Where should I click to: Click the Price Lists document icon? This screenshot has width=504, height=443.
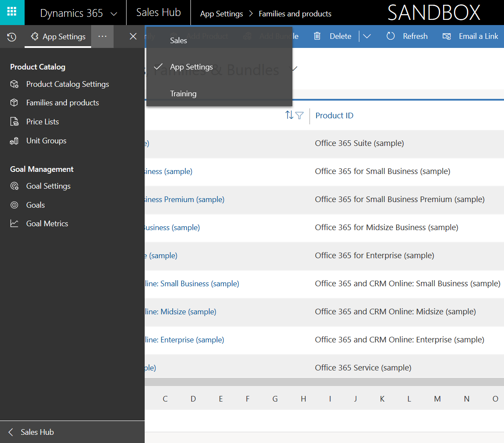[14, 122]
